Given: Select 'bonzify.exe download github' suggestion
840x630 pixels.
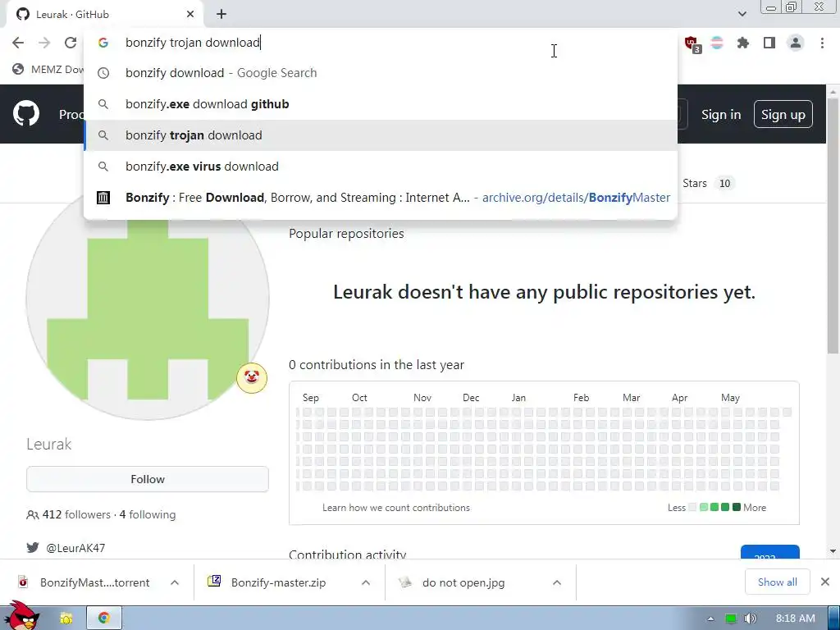Looking at the screenshot, I should [381, 104].
